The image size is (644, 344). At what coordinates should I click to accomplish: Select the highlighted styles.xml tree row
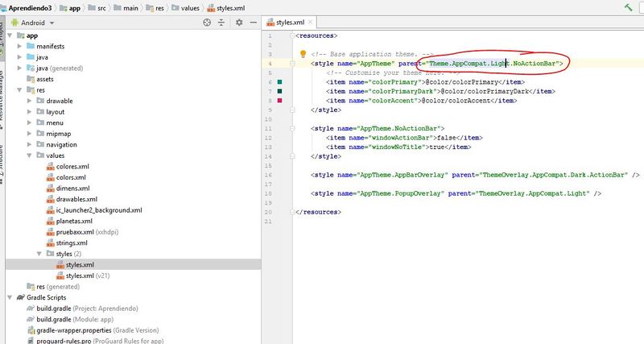pos(133,265)
